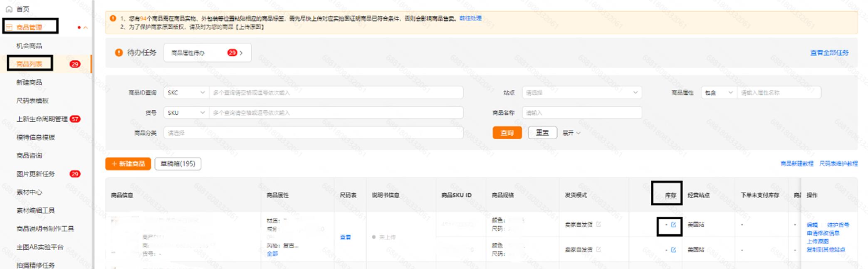868x269 pixels.
Task: Click the alert icon in the top notice banner
Action: (x=113, y=18)
